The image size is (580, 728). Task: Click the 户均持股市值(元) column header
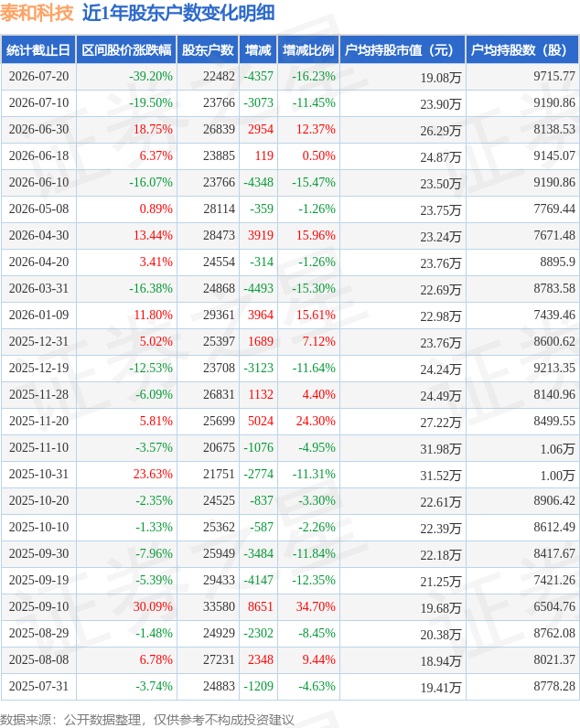pos(403,49)
